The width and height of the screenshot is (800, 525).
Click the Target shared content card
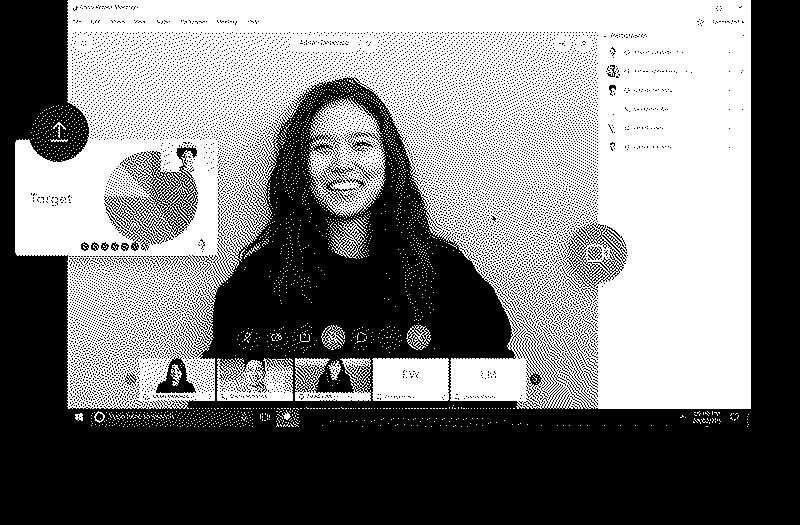tap(116, 198)
